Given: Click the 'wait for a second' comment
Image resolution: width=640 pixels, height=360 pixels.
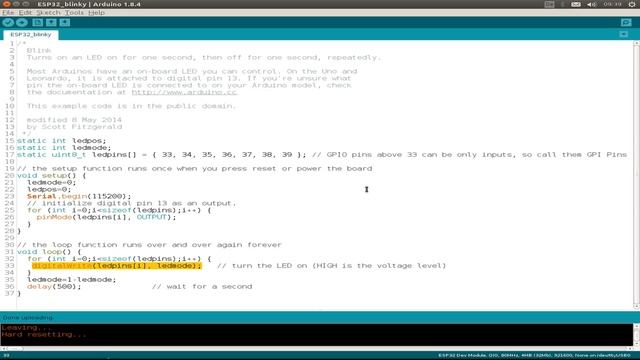Looking at the screenshot, I should tap(202, 287).
